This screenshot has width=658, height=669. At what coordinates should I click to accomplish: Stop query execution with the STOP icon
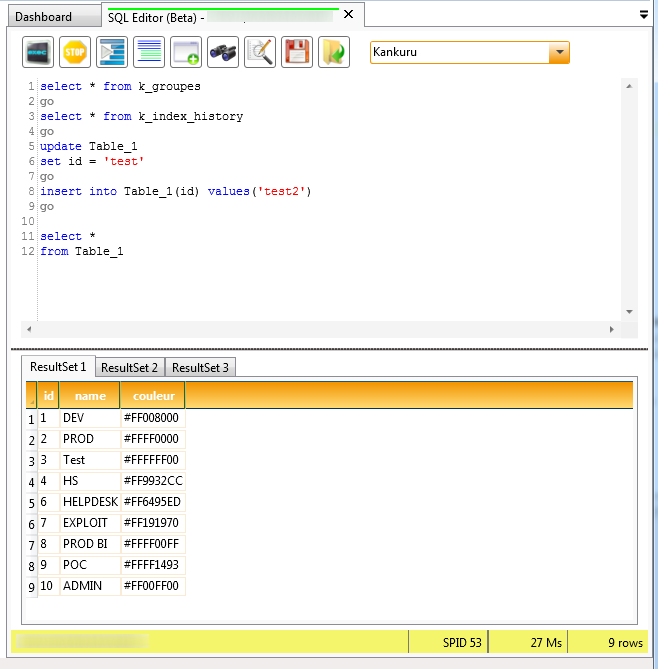[x=75, y=52]
